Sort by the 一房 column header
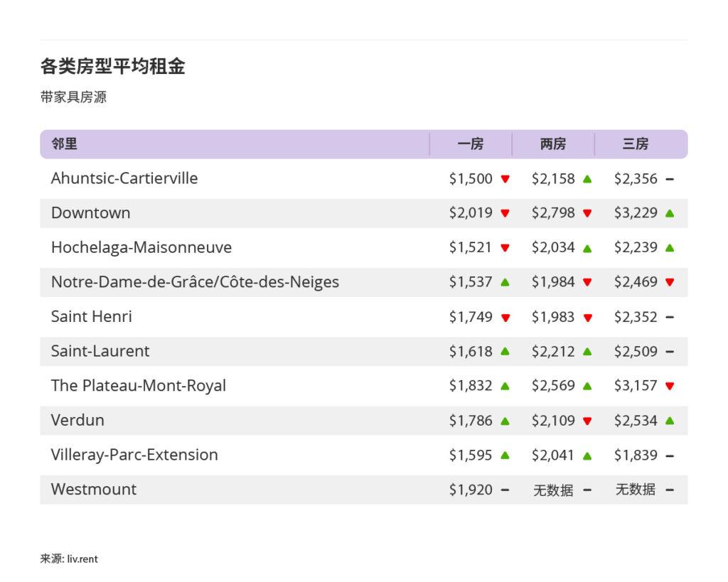The width and height of the screenshot is (728, 582). click(471, 144)
